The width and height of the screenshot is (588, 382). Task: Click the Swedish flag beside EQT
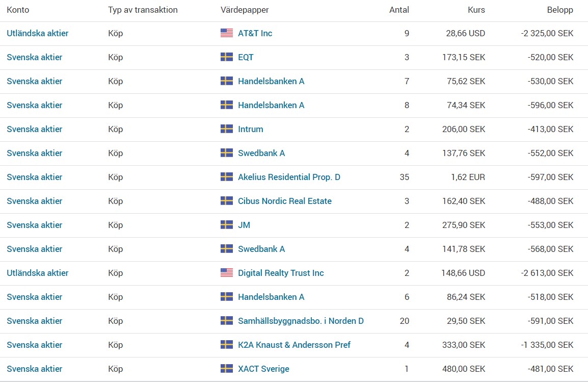click(x=227, y=57)
